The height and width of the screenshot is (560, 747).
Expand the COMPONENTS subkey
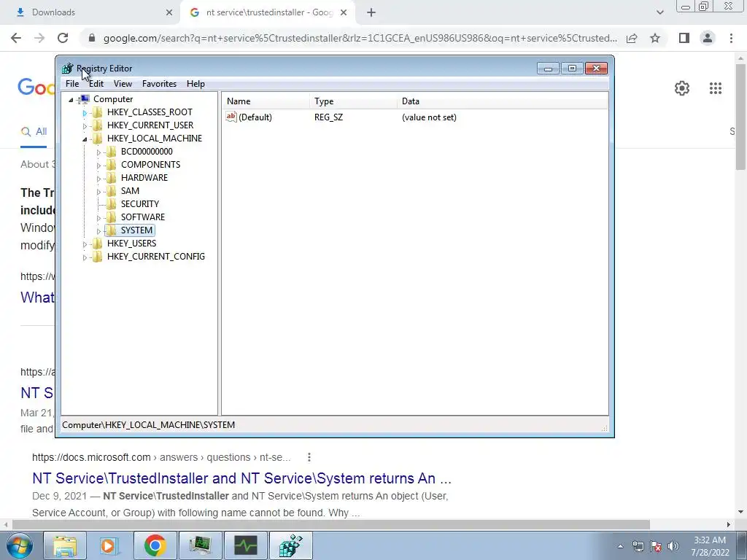tap(98, 166)
